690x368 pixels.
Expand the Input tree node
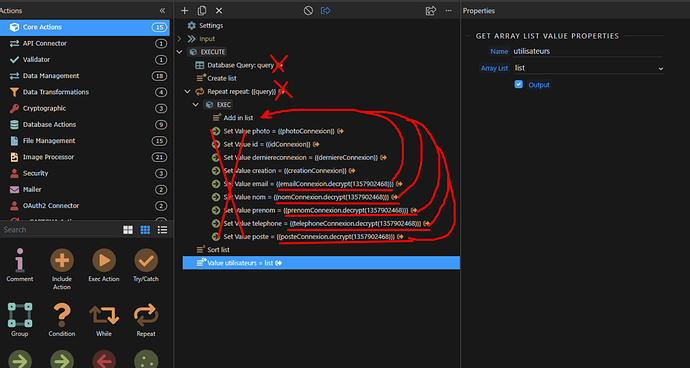click(179, 39)
